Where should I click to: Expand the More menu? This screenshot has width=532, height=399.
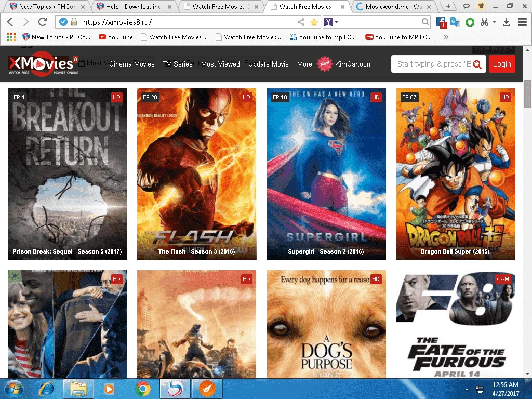coord(304,64)
